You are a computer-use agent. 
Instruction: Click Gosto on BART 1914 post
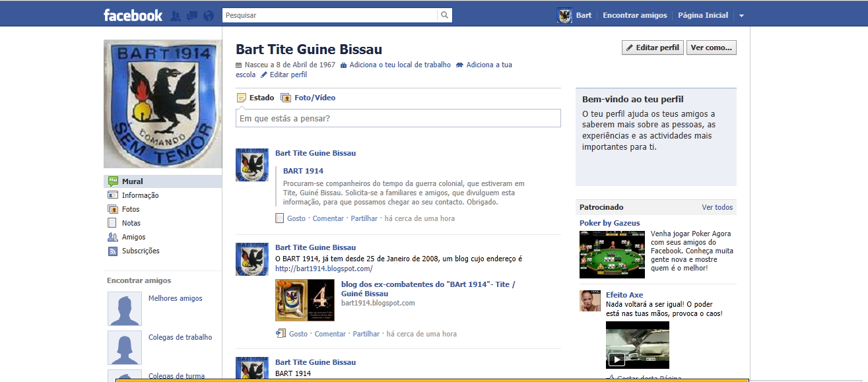(296, 218)
